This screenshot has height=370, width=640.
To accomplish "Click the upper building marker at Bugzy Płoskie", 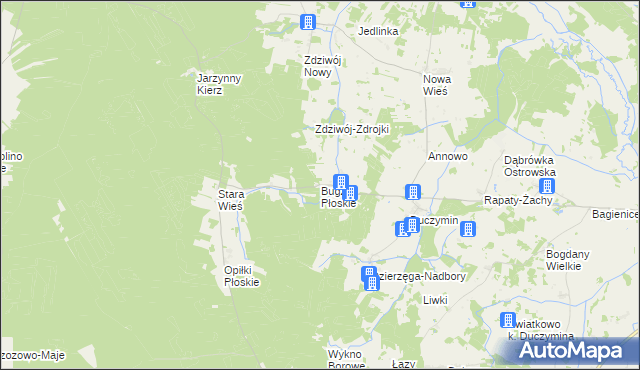I will pos(341,182).
